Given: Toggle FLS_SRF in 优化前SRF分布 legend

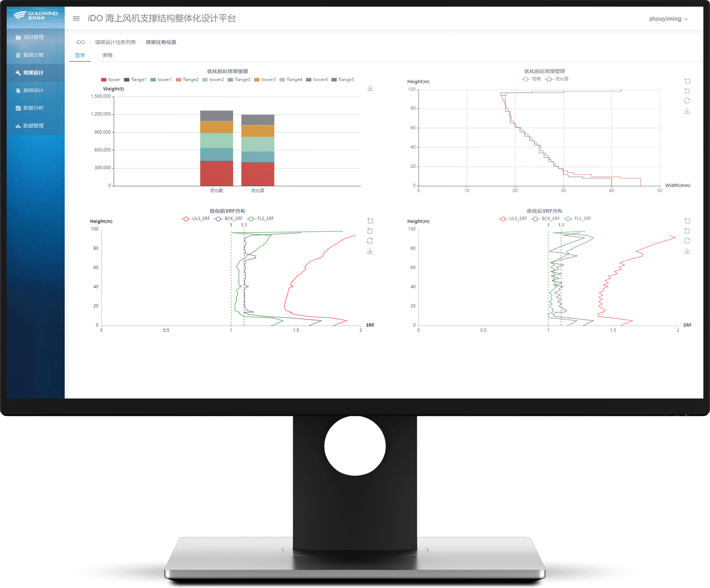Looking at the screenshot, I should click(260, 219).
